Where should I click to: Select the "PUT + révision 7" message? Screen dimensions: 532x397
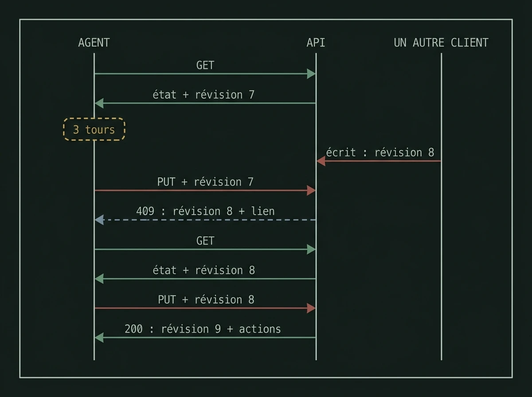tap(205, 182)
